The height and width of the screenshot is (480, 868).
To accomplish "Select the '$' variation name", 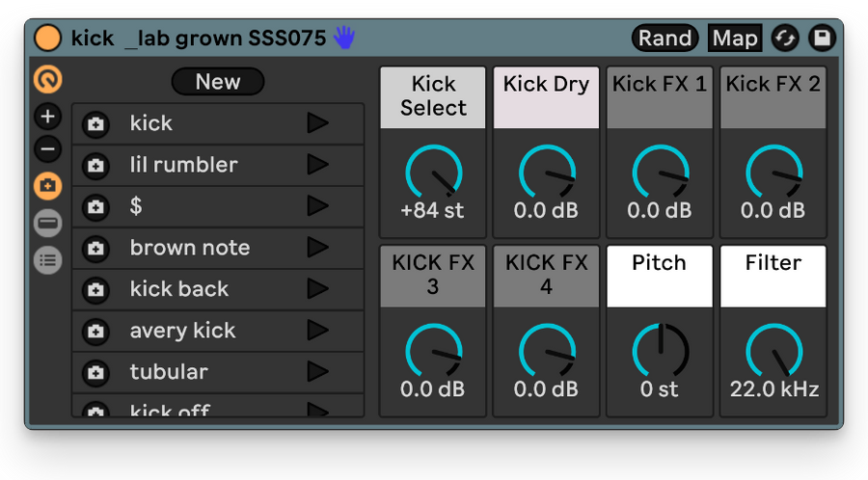I will click(136, 205).
